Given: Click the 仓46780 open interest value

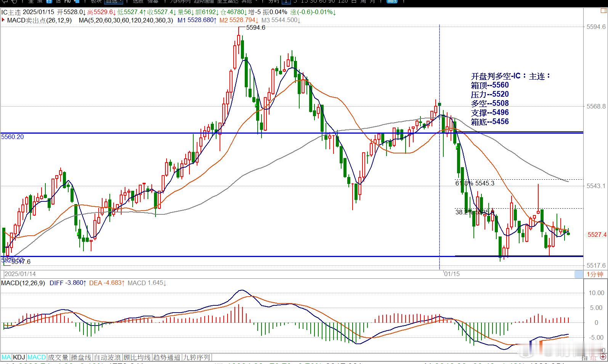Looking at the screenshot, I should tap(233, 12).
